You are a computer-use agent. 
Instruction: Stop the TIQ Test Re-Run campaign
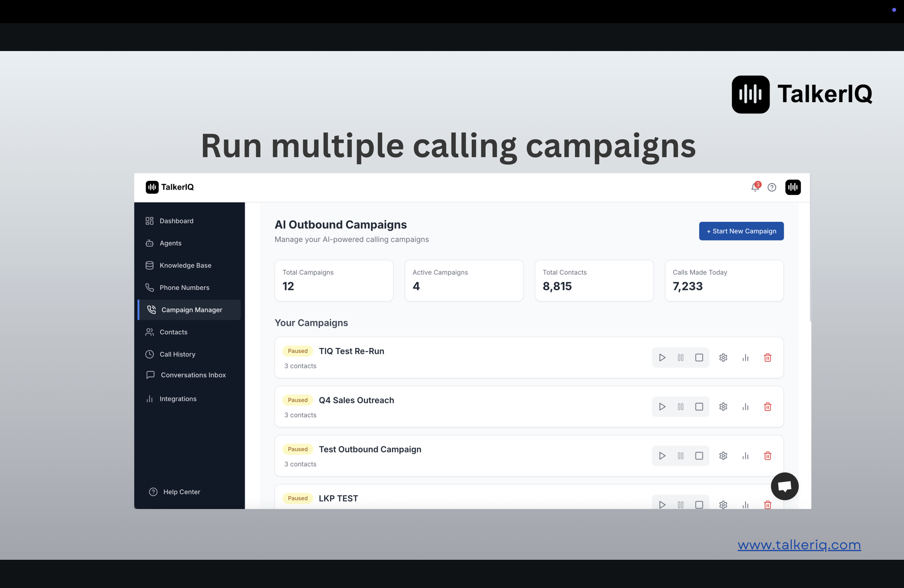tap(699, 357)
